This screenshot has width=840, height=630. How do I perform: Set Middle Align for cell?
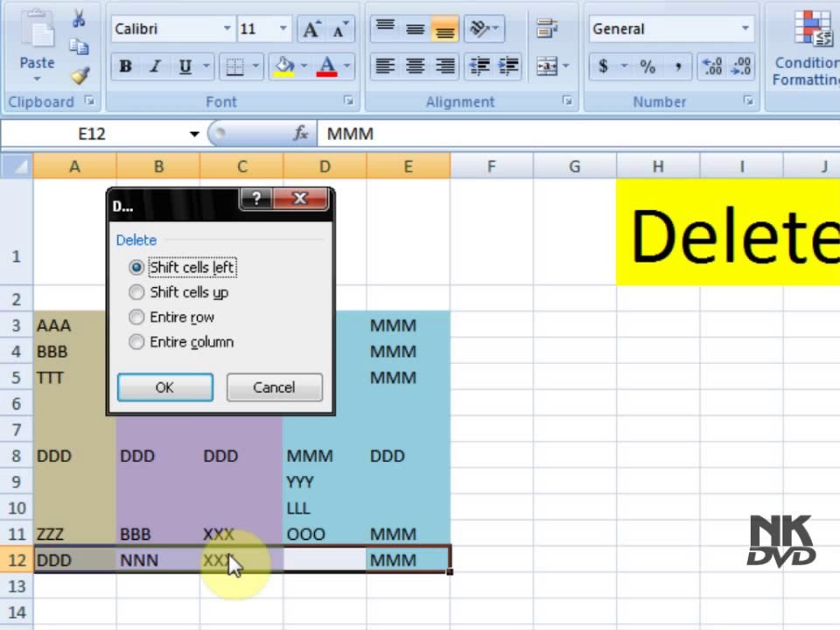click(x=415, y=29)
